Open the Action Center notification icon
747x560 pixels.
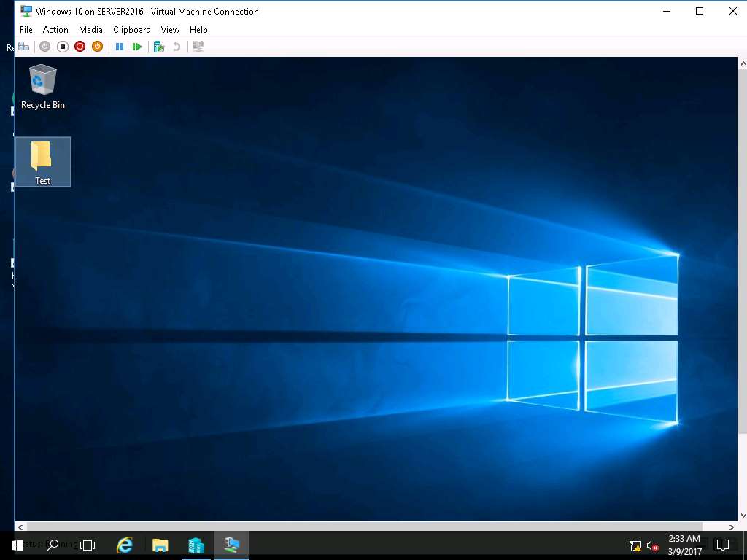(723, 545)
